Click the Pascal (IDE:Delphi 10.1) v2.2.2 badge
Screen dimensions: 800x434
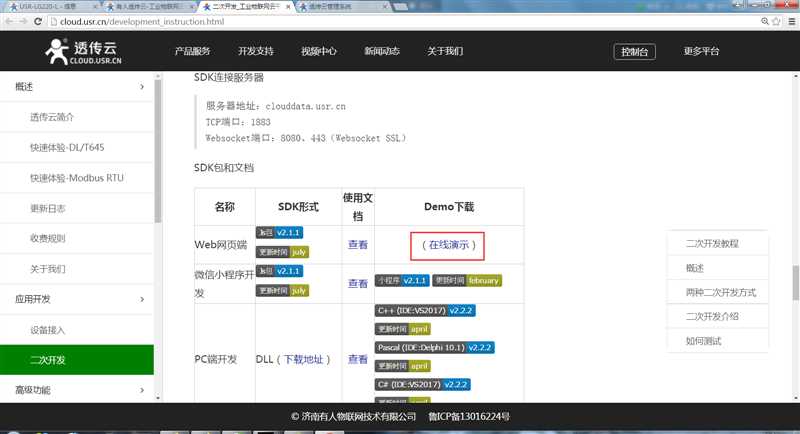pos(435,348)
